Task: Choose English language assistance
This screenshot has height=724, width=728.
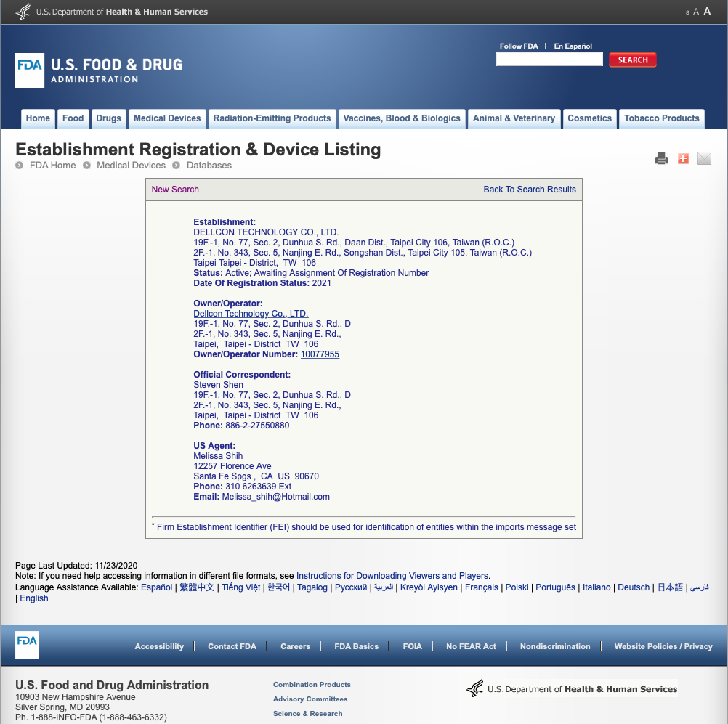Action: point(34,598)
